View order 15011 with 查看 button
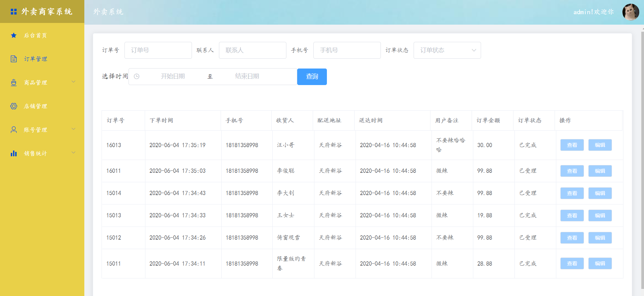Viewport: 644px width, 296px height. (x=572, y=264)
